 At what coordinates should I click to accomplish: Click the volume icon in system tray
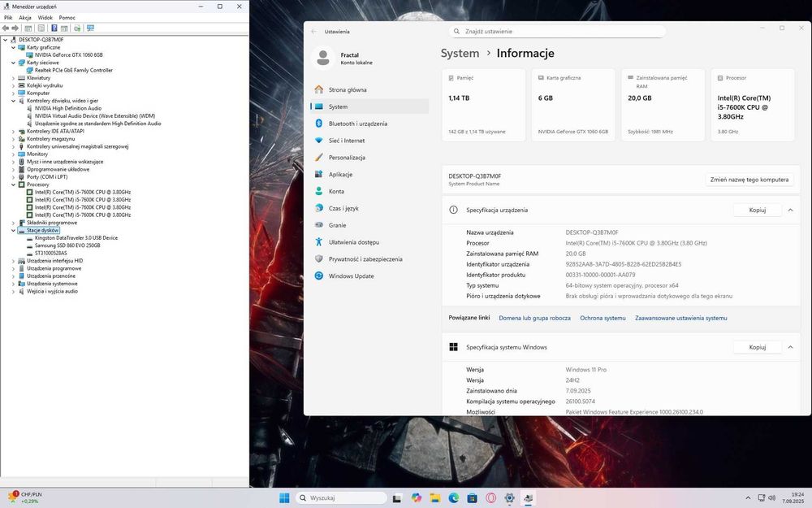pyautogui.click(x=771, y=498)
